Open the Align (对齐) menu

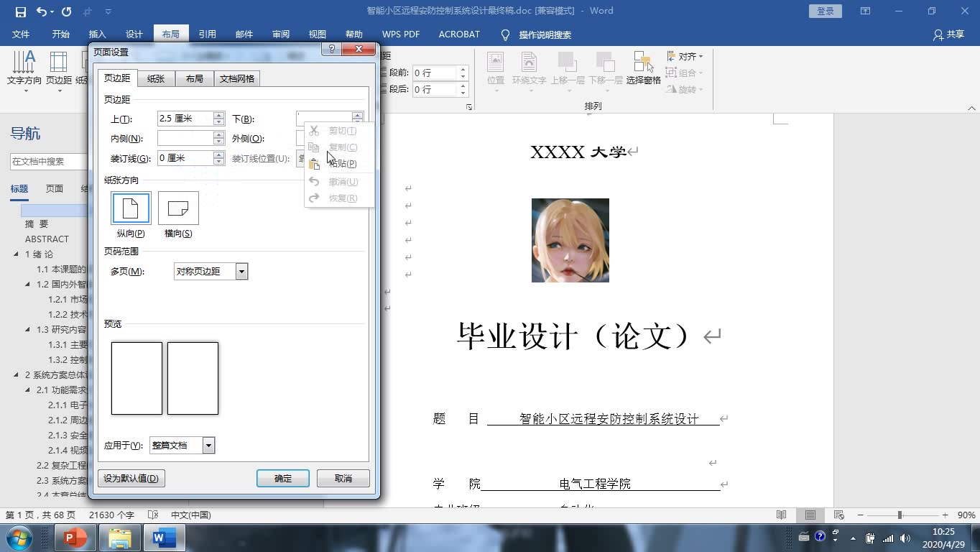pos(685,56)
